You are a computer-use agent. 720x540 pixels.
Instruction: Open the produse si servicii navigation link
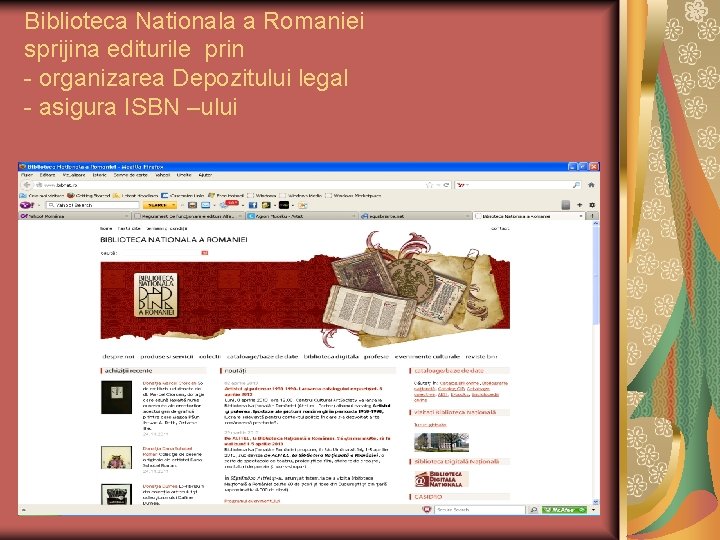(x=167, y=357)
